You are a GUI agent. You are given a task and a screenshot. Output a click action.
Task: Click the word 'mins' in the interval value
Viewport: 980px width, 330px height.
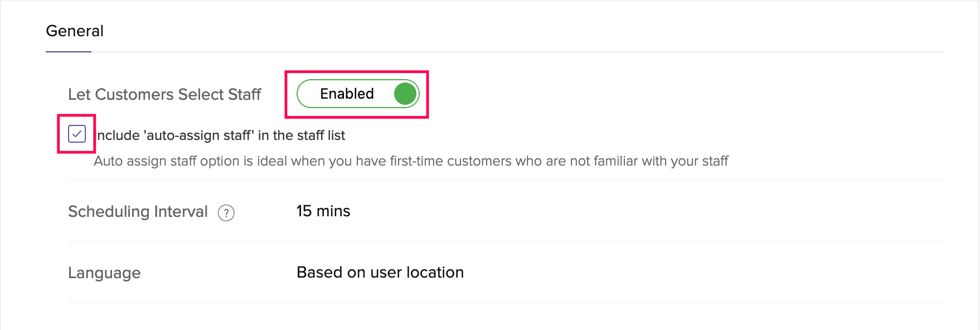pyautogui.click(x=333, y=211)
